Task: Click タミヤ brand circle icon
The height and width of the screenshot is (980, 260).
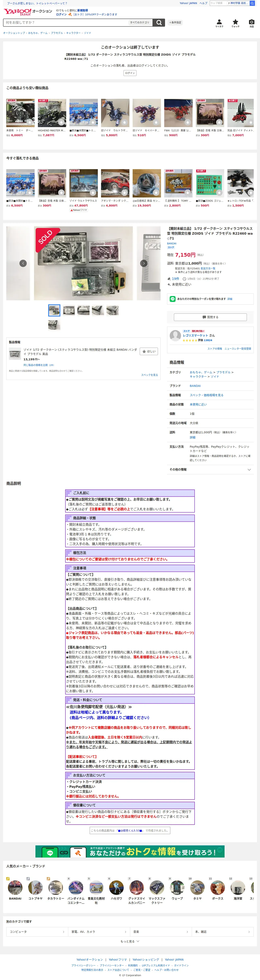Action: pyautogui.click(x=197, y=888)
